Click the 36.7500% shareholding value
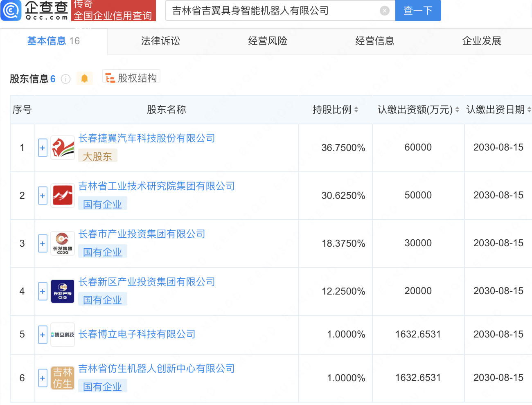The image size is (532, 405). tap(343, 148)
